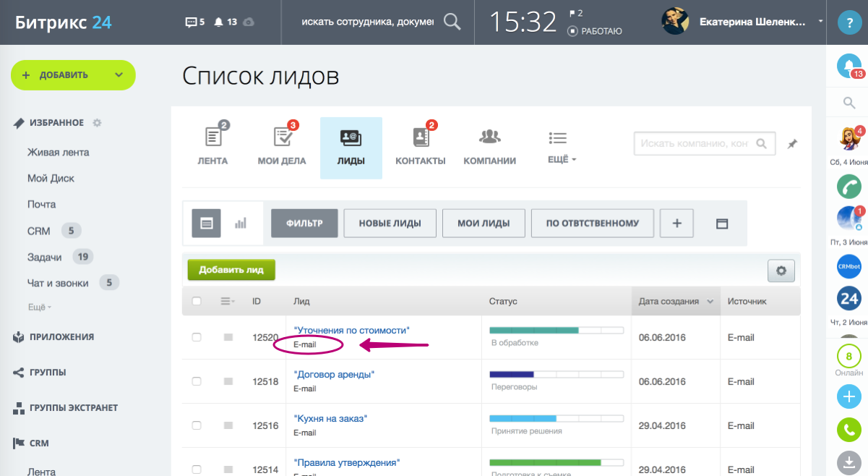Click the Битрикс 24 logo
Image resolution: width=868 pixels, height=476 pixels.
point(64,22)
